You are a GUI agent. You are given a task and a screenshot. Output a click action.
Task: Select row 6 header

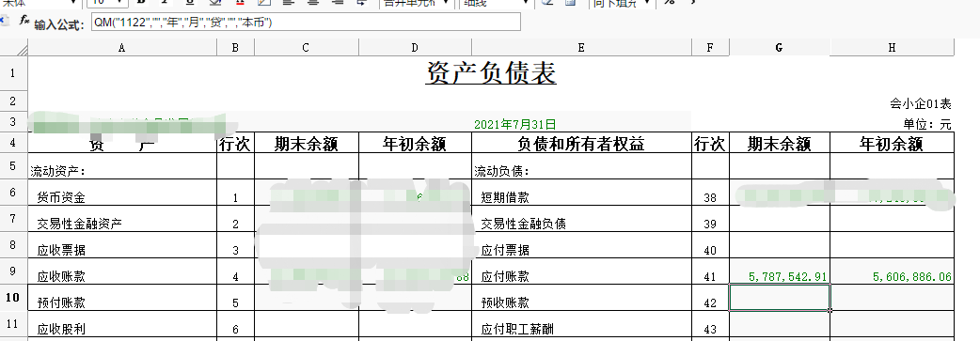pos(14,193)
